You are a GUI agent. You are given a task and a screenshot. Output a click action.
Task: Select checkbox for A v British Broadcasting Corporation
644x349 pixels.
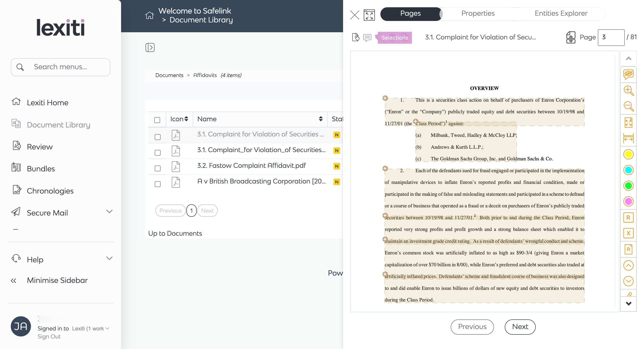pos(157,184)
